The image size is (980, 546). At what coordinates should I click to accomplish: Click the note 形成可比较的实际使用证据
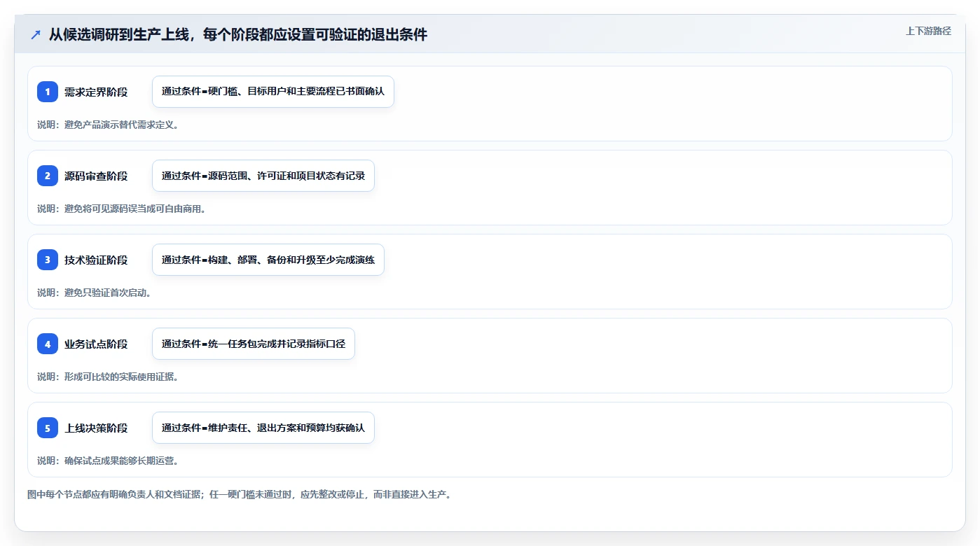point(108,377)
